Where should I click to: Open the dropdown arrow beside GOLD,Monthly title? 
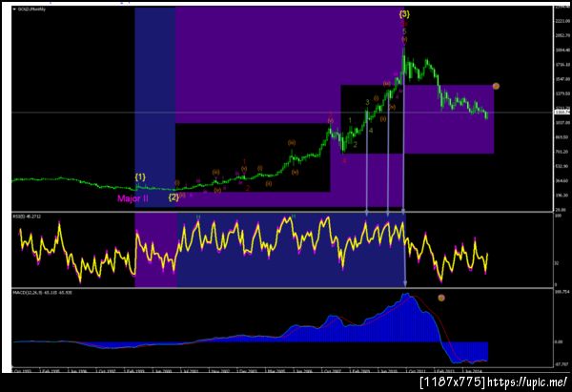tap(14, 10)
